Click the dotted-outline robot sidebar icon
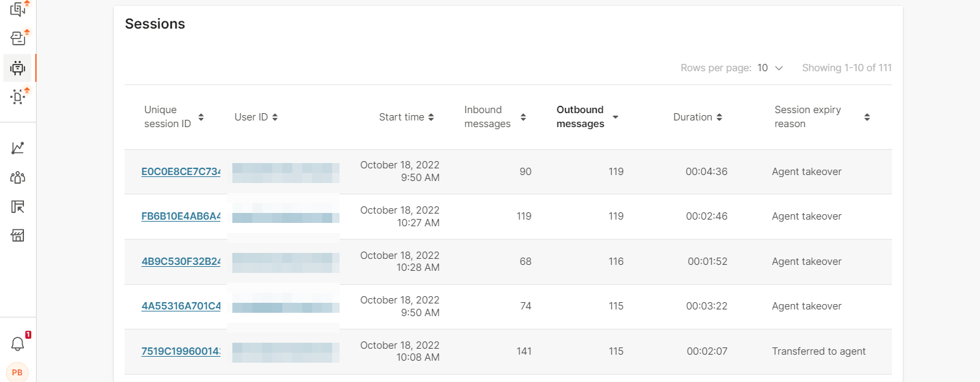 [x=18, y=97]
